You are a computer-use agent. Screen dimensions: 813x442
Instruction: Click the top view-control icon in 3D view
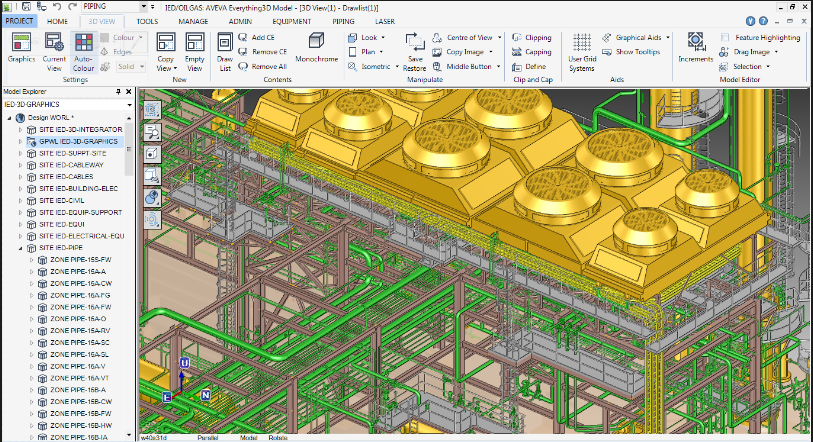(x=152, y=109)
